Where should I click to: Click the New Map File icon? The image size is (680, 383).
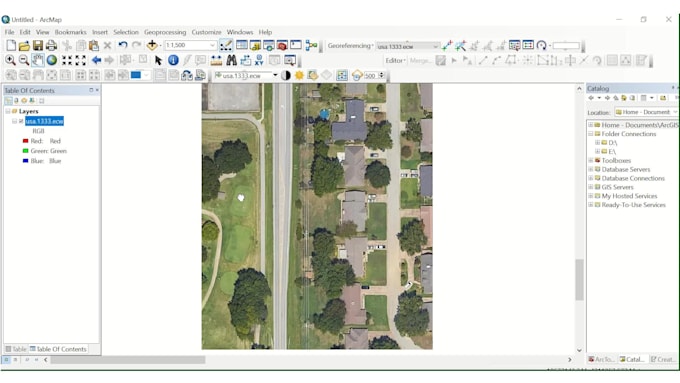coord(11,46)
